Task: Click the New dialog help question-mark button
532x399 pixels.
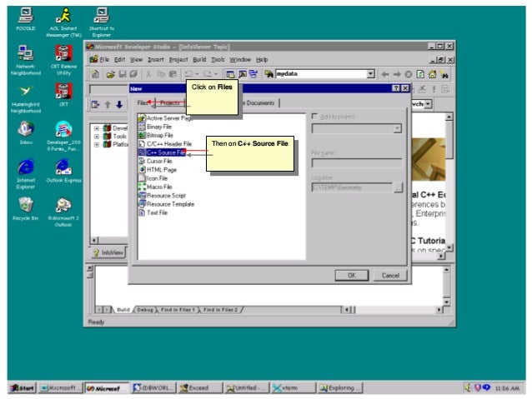Action: (x=396, y=88)
